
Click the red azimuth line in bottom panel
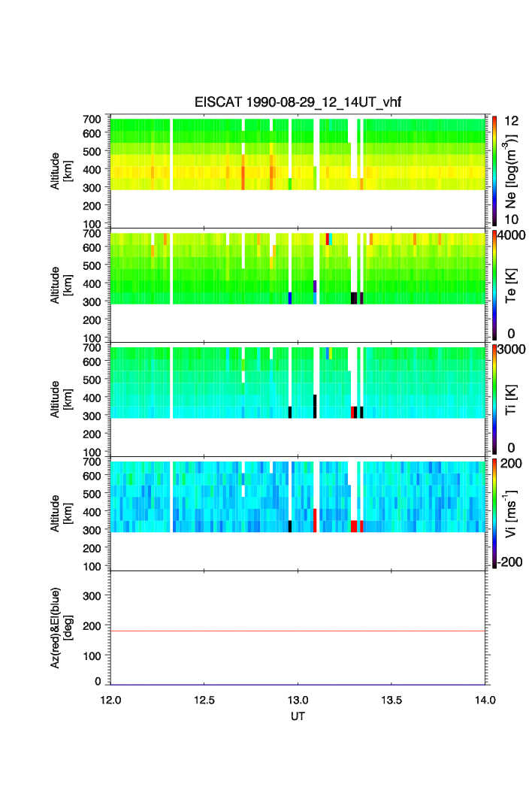298,631
